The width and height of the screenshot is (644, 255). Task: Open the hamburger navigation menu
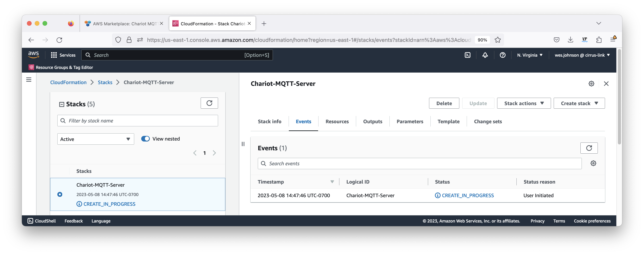29,79
